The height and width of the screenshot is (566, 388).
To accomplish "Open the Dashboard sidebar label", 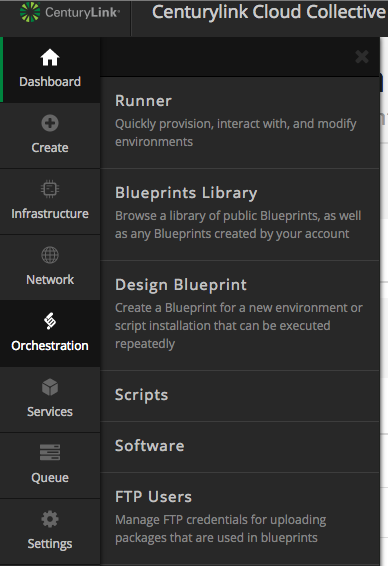I will [x=50, y=82].
